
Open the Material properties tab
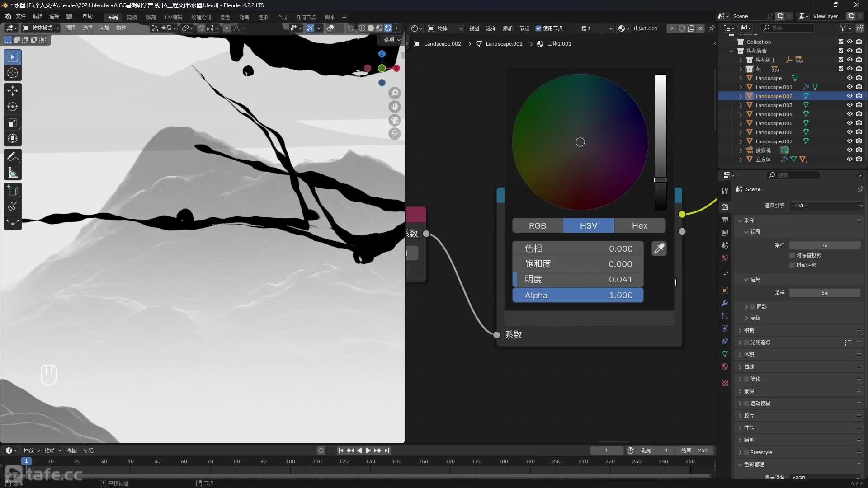[725, 366]
